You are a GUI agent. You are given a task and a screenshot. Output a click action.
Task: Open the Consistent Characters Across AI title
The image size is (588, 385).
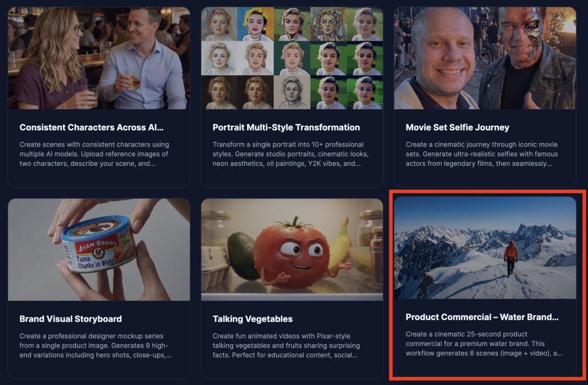point(91,127)
